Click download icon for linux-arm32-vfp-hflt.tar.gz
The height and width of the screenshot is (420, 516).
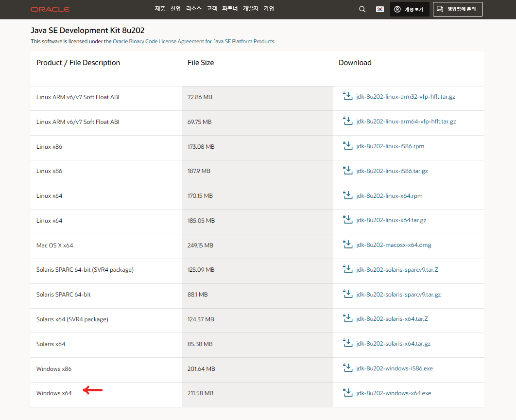[x=347, y=96]
